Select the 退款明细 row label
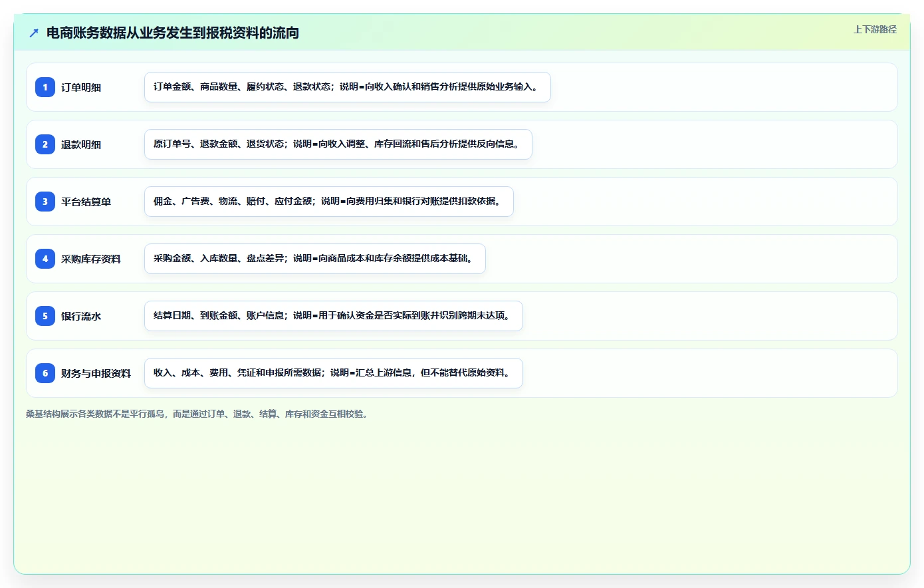The height and width of the screenshot is (588, 924). (x=81, y=144)
